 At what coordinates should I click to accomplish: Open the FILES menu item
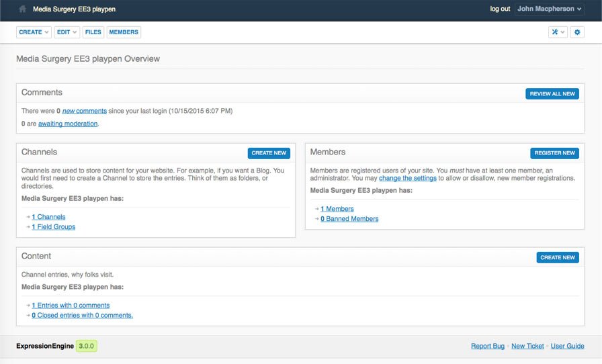coord(93,32)
